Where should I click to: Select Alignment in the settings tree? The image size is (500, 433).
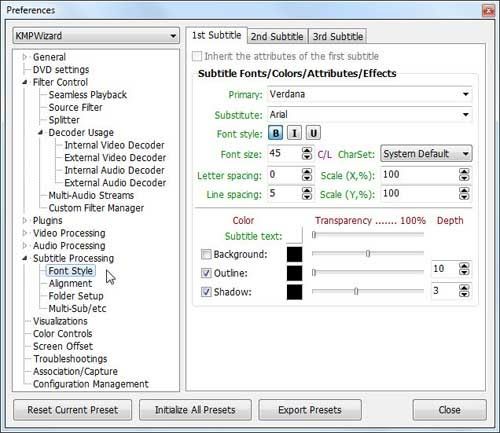pyautogui.click(x=70, y=283)
